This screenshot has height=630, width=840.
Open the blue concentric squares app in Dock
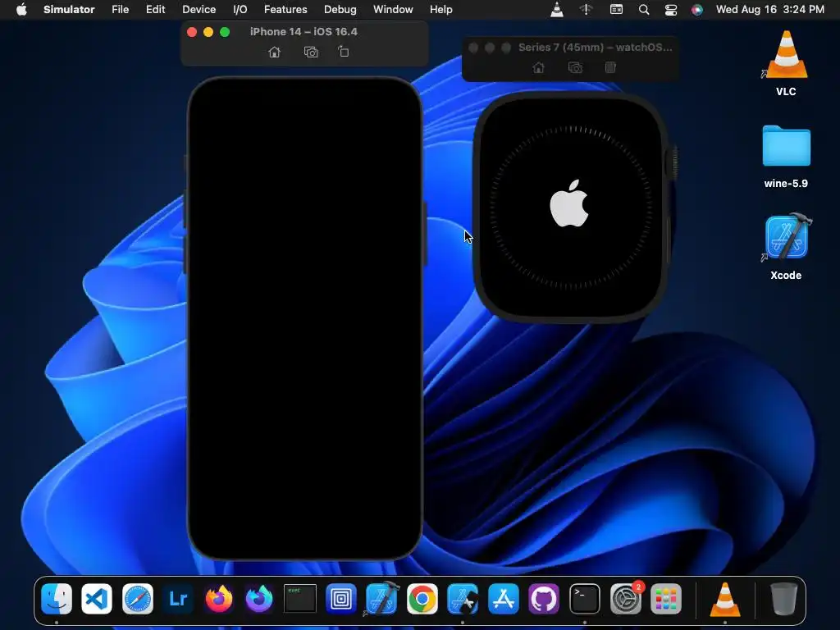tap(340, 598)
